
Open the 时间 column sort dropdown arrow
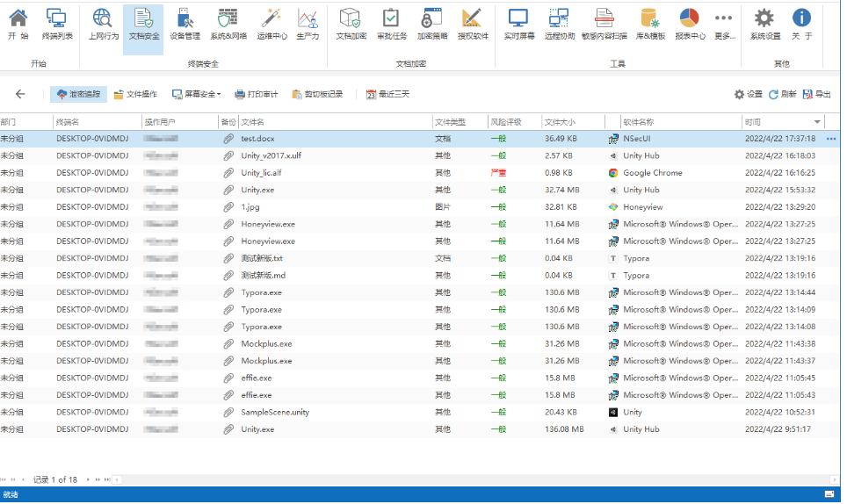coord(817,122)
